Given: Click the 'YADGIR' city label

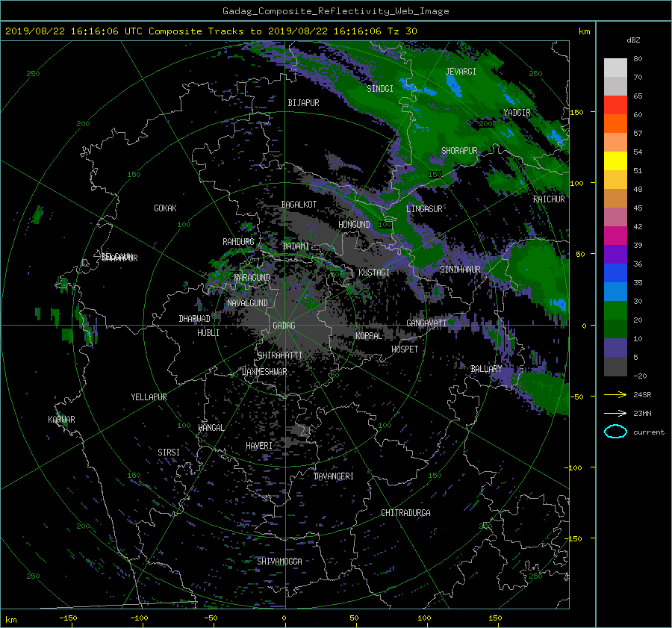Looking at the screenshot, I should (x=517, y=113).
